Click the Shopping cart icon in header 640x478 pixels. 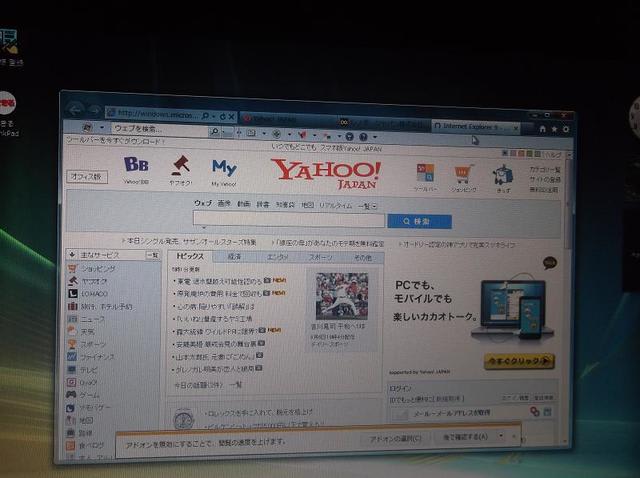[463, 174]
